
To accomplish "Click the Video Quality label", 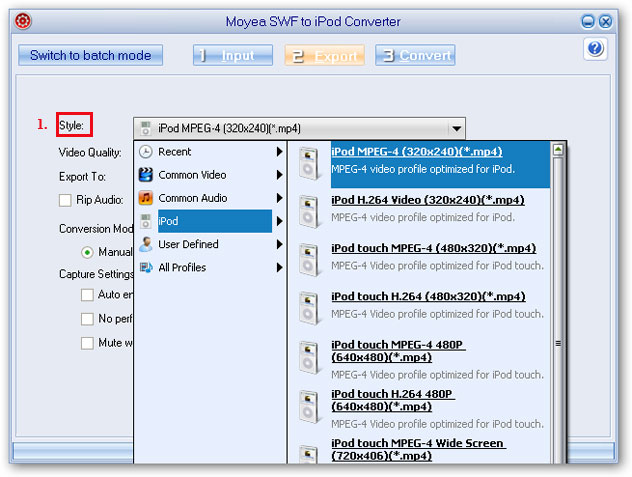I will click(x=90, y=153).
